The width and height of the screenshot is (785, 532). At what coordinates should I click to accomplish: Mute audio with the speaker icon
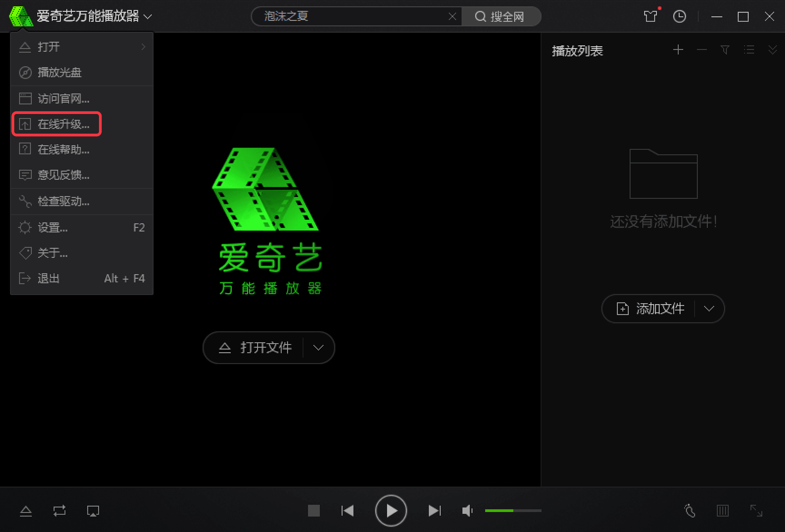467,511
